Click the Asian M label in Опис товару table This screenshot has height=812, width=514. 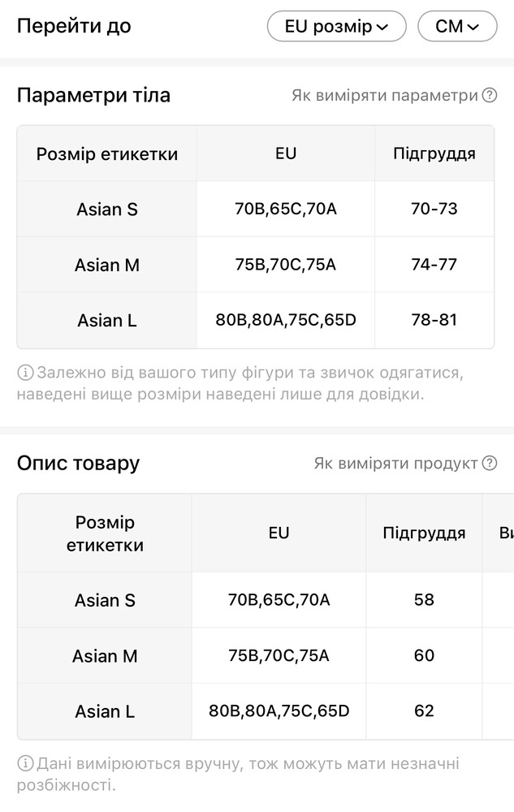click(105, 655)
